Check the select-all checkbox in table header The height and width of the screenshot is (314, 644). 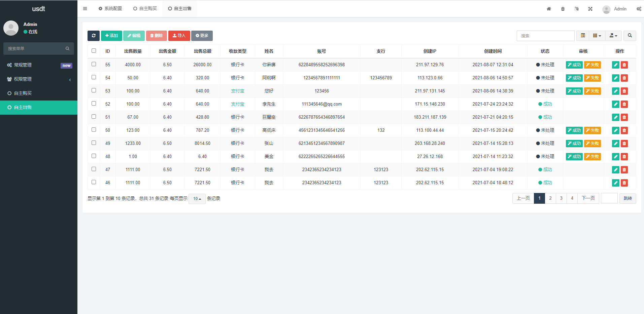[x=94, y=50]
